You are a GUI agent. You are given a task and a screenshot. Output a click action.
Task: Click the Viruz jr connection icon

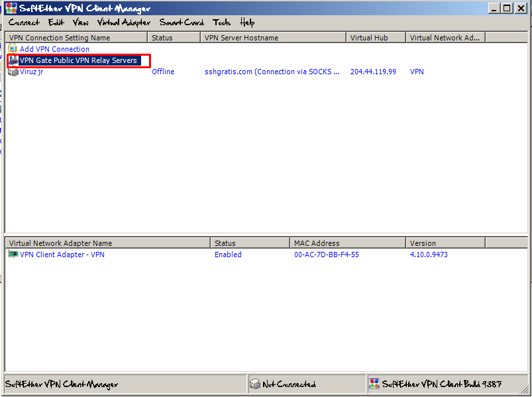tap(13, 72)
